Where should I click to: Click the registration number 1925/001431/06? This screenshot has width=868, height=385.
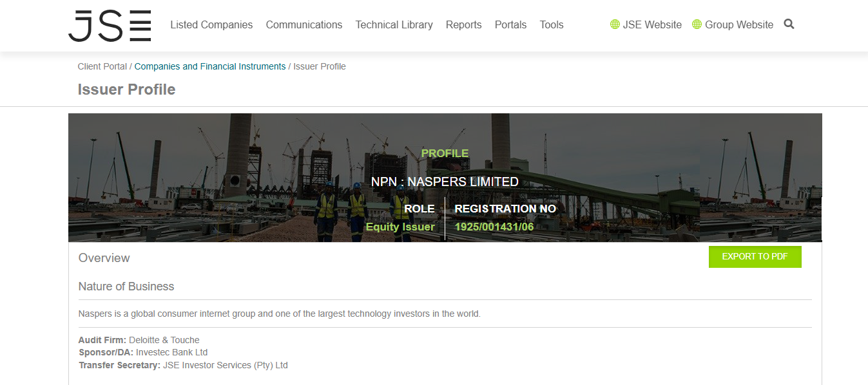(494, 227)
